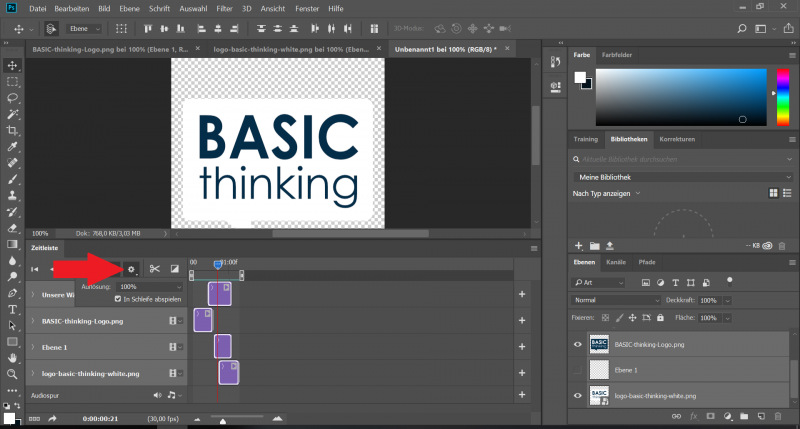Select the Brush tool
Viewport: 800px width, 429px height.
click(12, 180)
